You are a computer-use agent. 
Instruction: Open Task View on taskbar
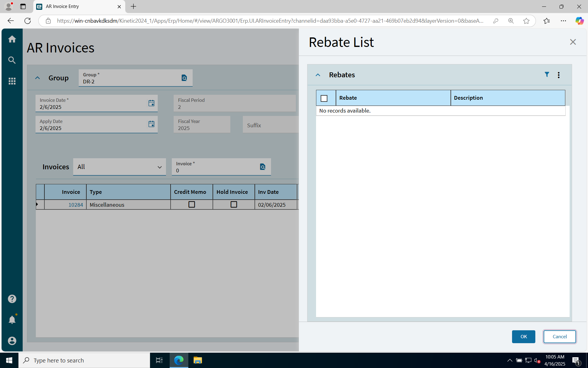click(x=159, y=360)
